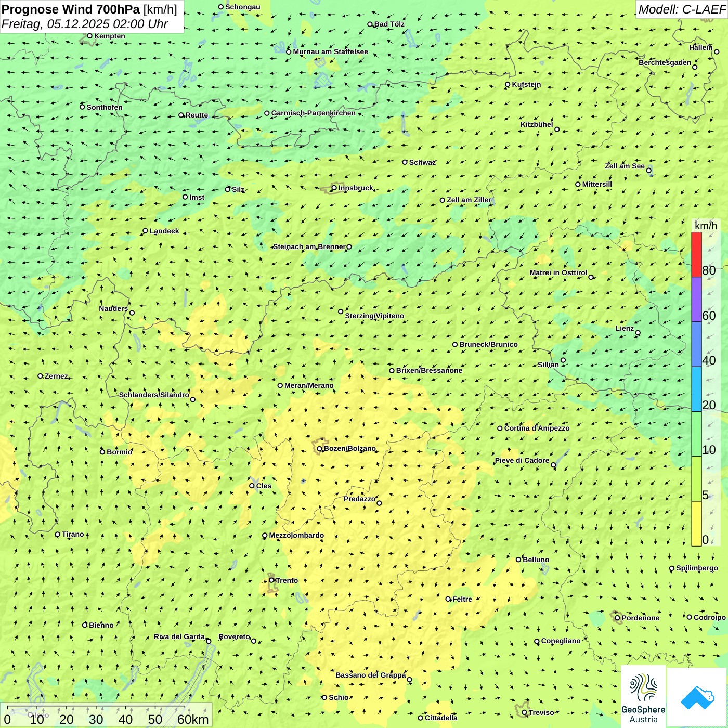
Task: Click the 0–60km distance scale bar
Action: 106,715
